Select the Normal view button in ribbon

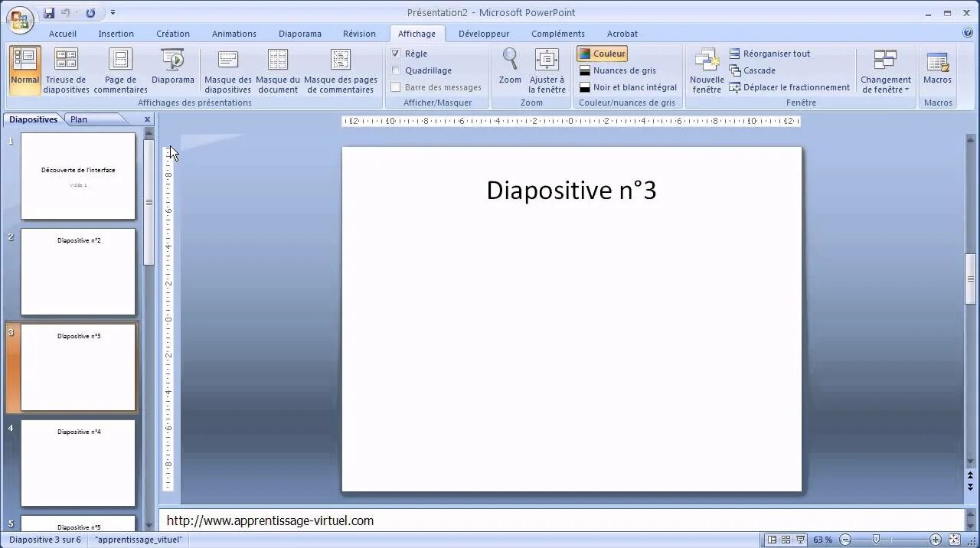[x=25, y=70]
